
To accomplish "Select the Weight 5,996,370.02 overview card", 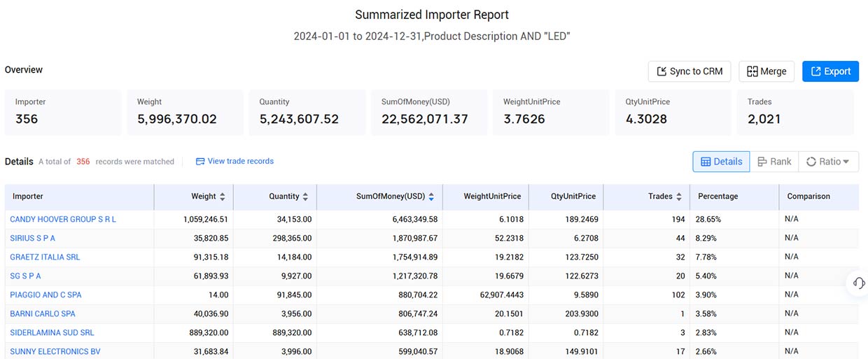I will [185, 112].
